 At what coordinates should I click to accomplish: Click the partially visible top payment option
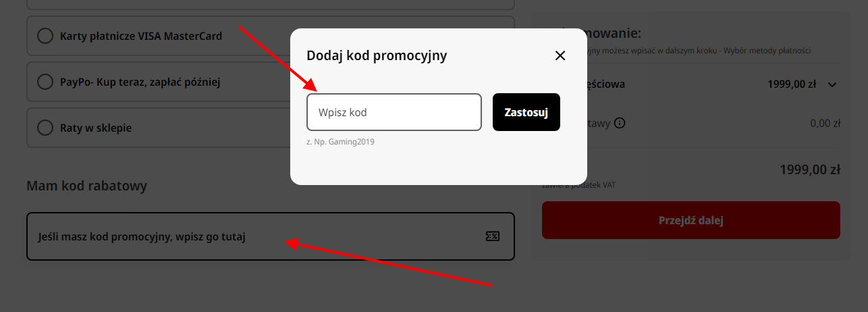click(271, 5)
